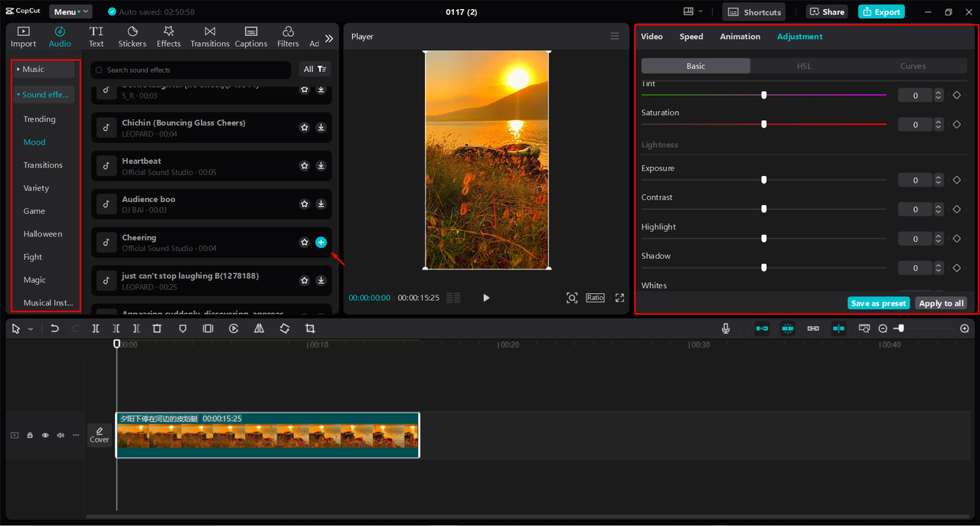Viewport: 980px width, 526px height.
Task: Click the Share button
Action: (827, 11)
